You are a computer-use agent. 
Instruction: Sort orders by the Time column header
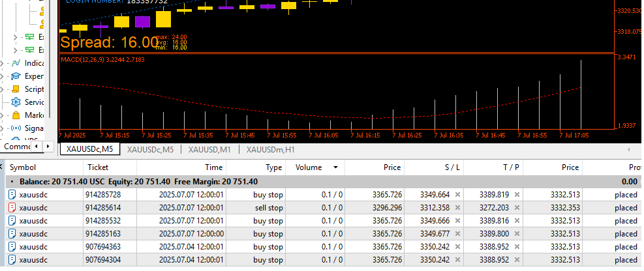click(x=181, y=167)
